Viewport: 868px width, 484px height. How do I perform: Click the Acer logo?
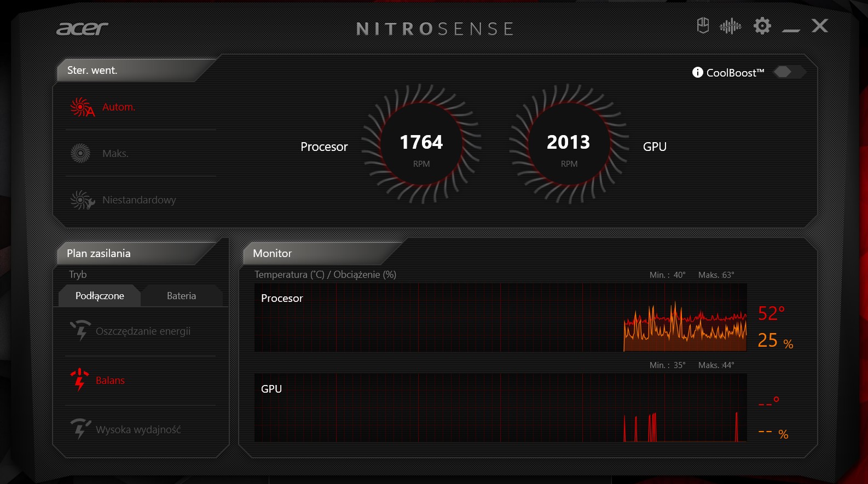[82, 28]
